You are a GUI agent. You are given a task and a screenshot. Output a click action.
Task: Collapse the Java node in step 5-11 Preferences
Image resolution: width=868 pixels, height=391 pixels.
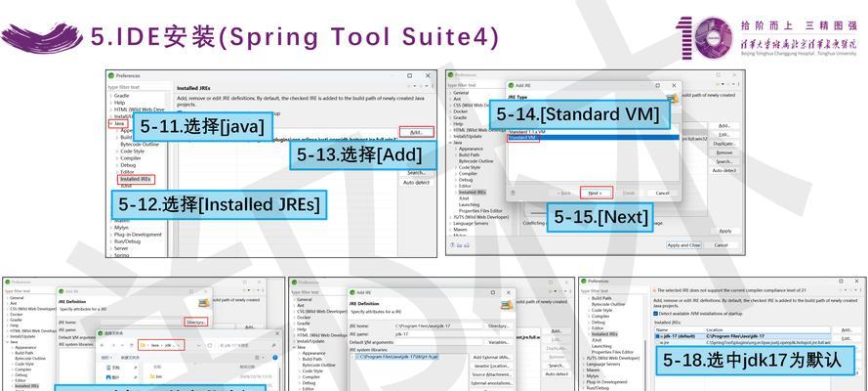coord(110,123)
